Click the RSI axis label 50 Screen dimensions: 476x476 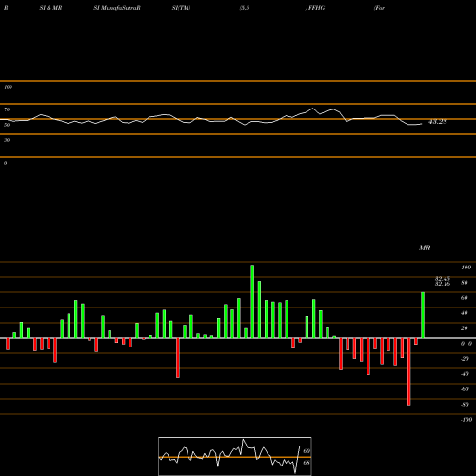click(x=7, y=125)
